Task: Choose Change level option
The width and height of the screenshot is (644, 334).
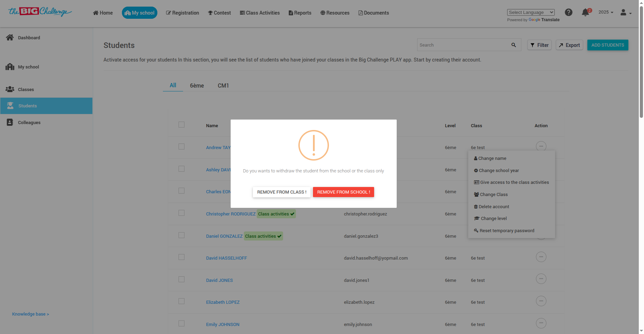Action: (x=490, y=218)
